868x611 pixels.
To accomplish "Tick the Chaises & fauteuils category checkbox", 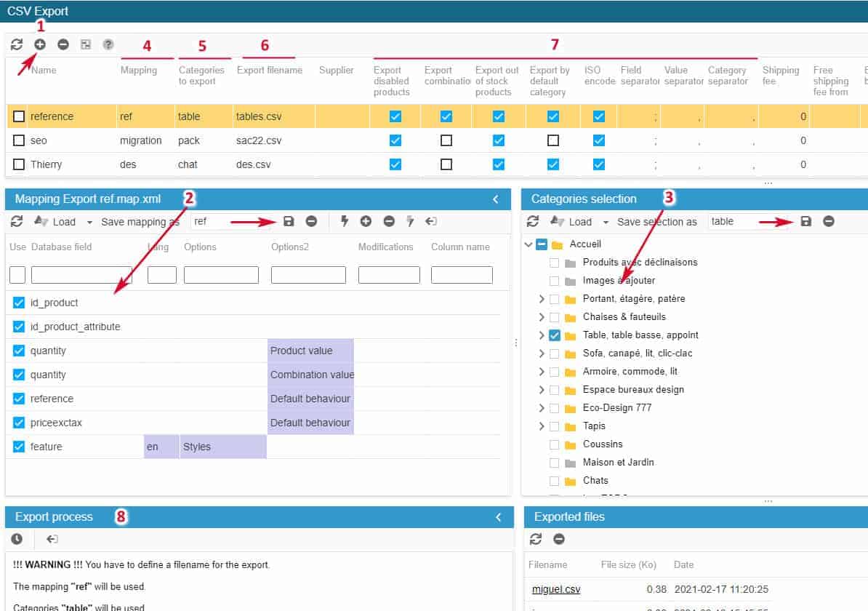I will 555,317.
